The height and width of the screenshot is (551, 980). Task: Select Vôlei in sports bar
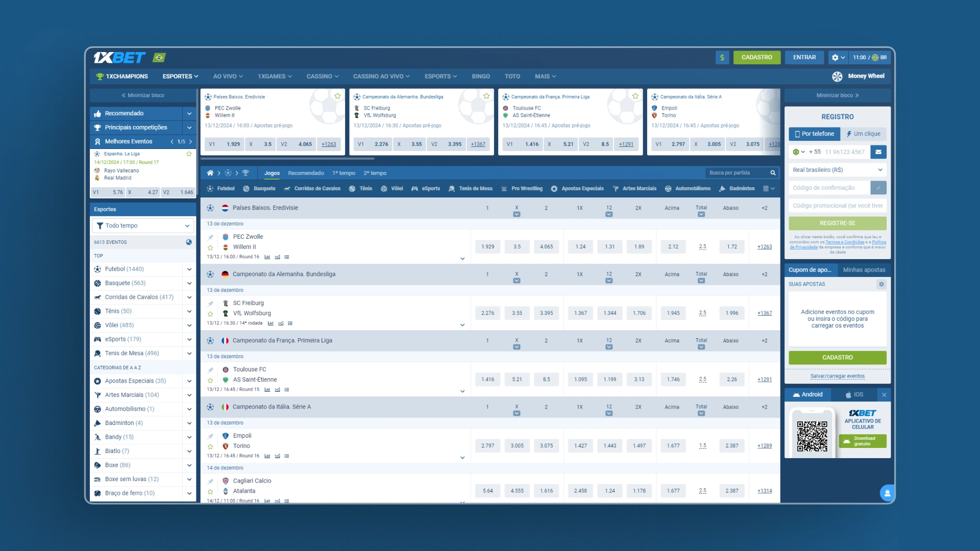(391, 189)
